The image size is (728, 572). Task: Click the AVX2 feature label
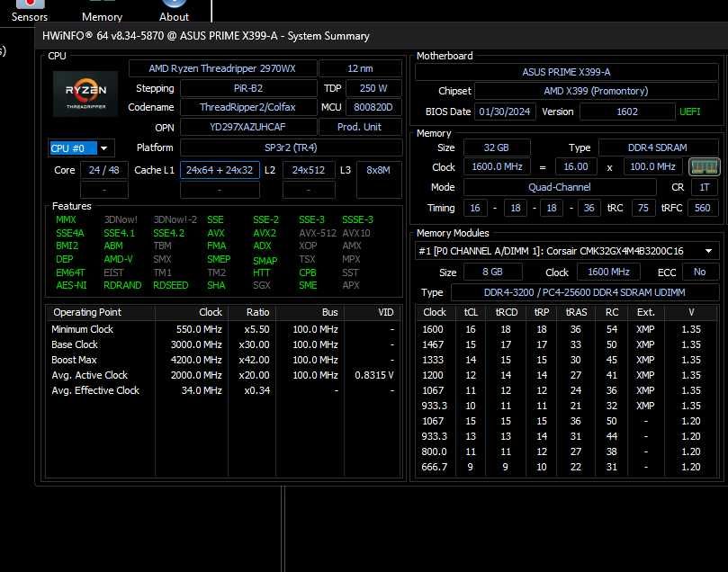[x=265, y=233]
